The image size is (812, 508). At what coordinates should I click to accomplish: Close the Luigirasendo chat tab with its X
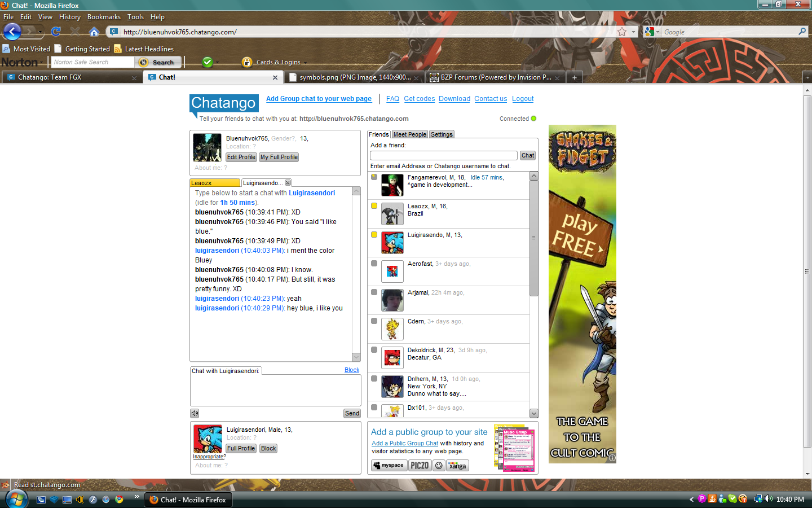click(x=288, y=183)
